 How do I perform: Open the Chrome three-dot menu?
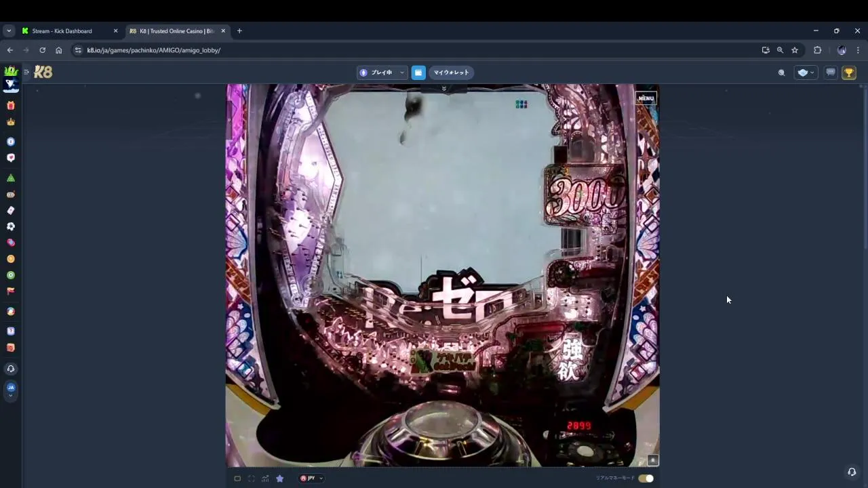pos(858,50)
